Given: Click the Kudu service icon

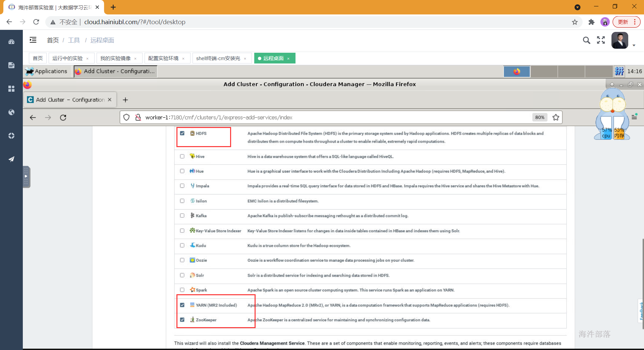Looking at the screenshot, I should coord(193,245).
